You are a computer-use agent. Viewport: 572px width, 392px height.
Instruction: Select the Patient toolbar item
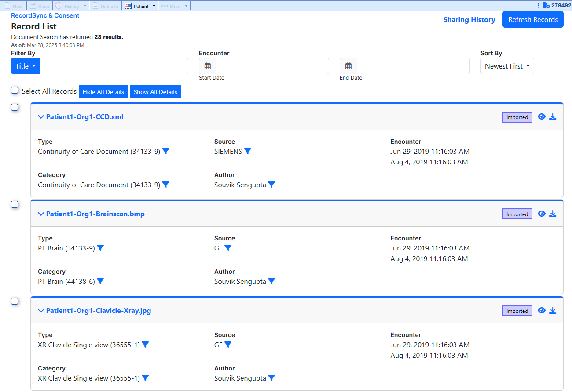point(137,6)
